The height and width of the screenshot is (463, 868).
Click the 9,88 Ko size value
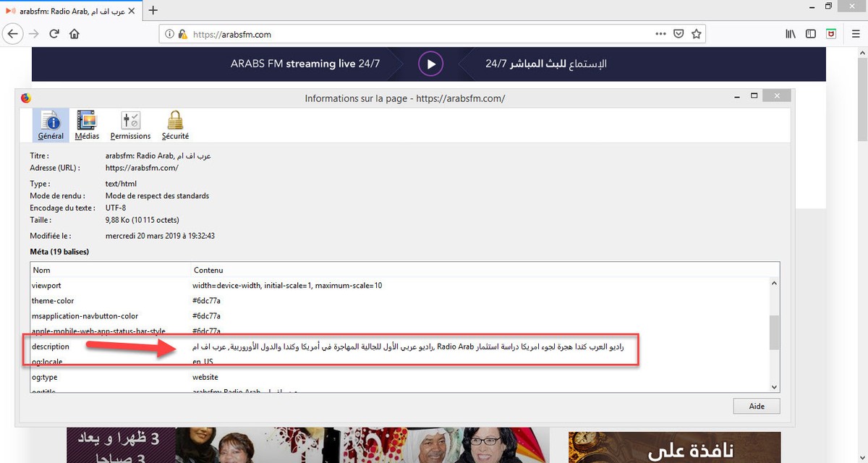[x=142, y=220]
